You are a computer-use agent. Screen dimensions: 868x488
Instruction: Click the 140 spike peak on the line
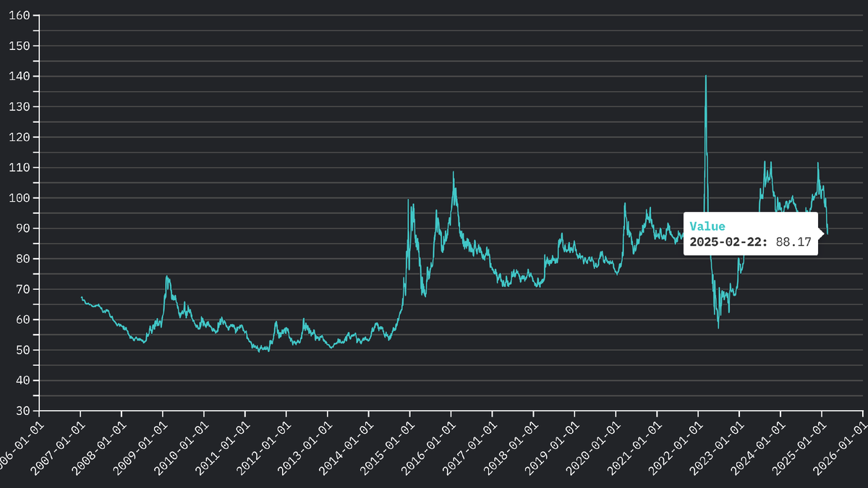click(x=705, y=76)
